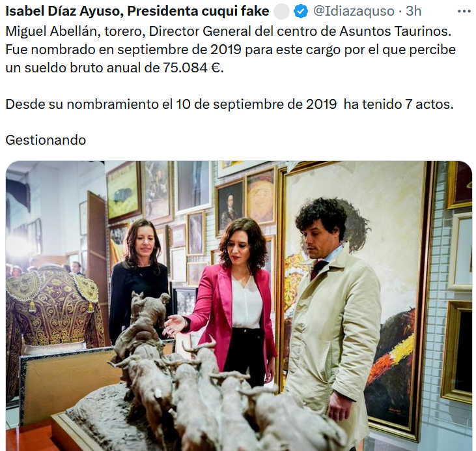Open the three-dots more options menu

[x=464, y=12]
